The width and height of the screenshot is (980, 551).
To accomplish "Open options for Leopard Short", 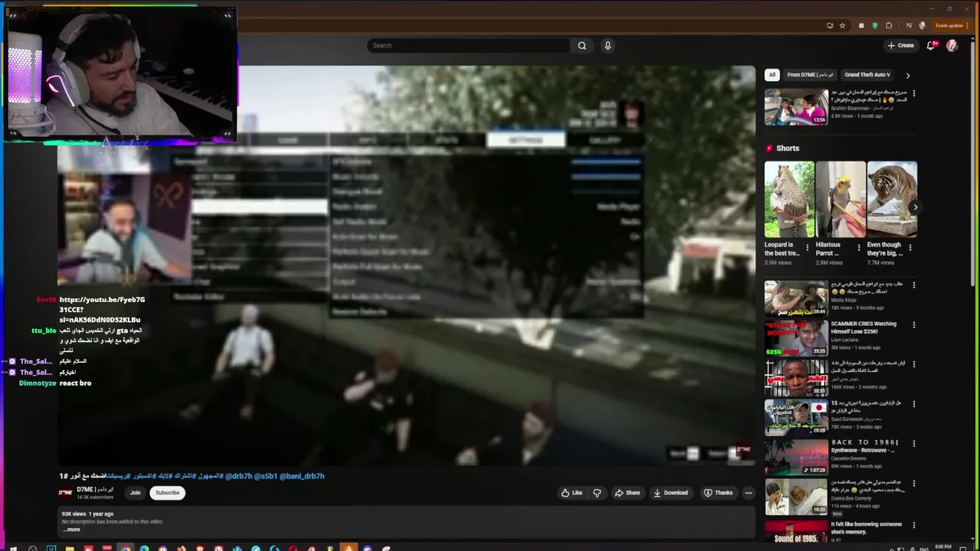I will [807, 248].
